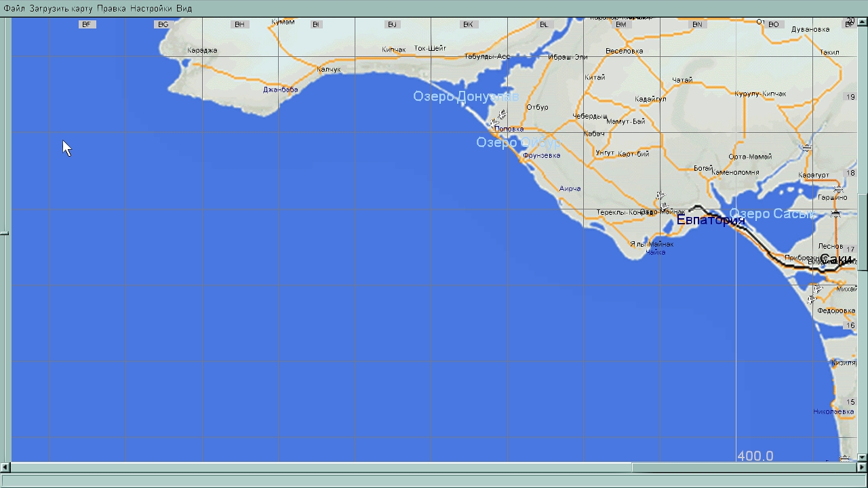The image size is (868, 488).
Task: Click the Карт-бий label
Action: click(x=633, y=154)
